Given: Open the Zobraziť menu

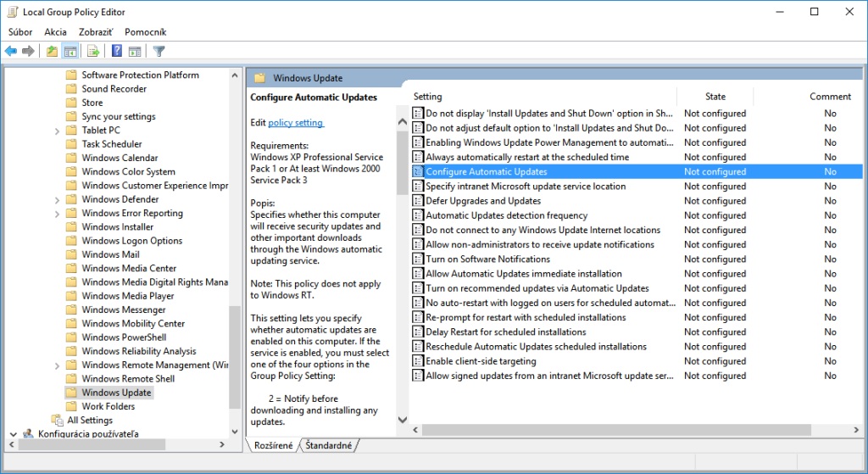Looking at the screenshot, I should point(95,31).
